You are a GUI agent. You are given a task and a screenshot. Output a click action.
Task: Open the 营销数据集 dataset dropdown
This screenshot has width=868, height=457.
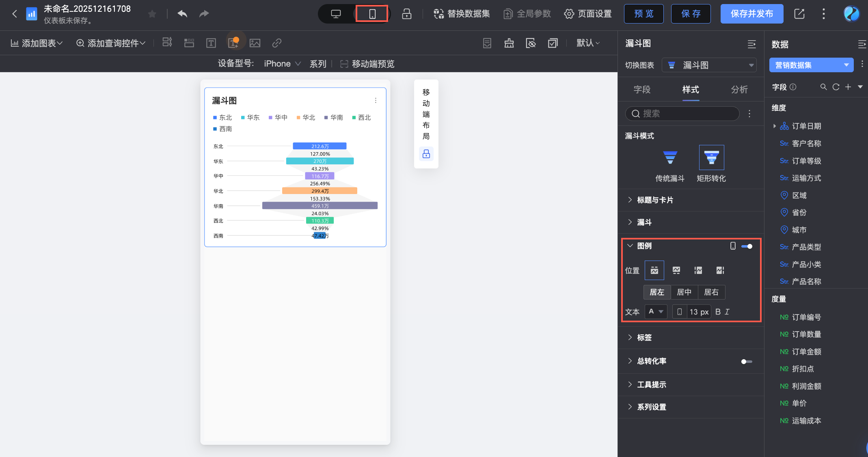(811, 65)
